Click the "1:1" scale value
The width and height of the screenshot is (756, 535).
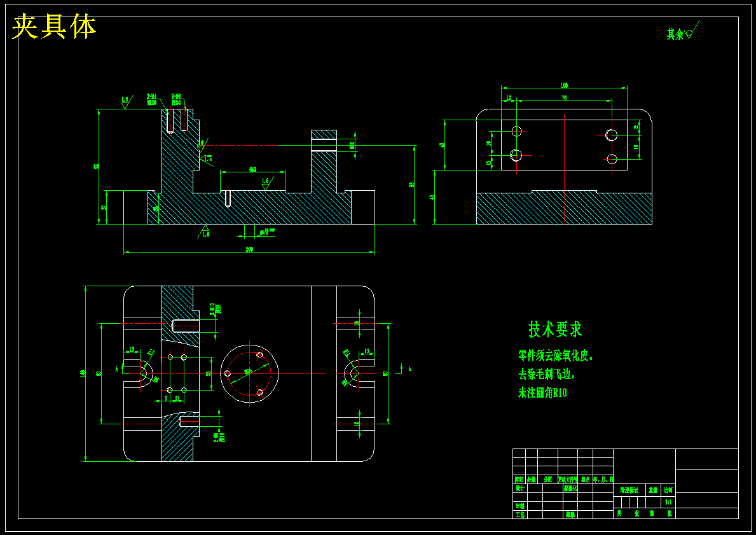click(x=668, y=502)
